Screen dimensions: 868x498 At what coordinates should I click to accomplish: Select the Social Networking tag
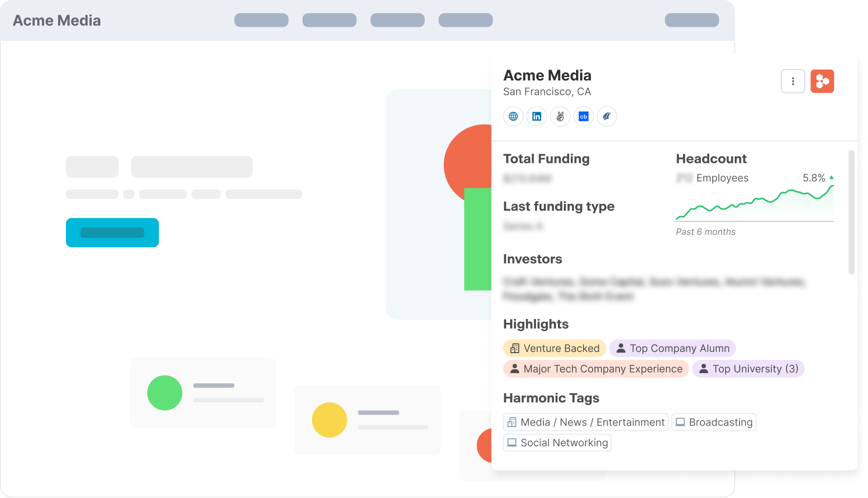pos(557,443)
